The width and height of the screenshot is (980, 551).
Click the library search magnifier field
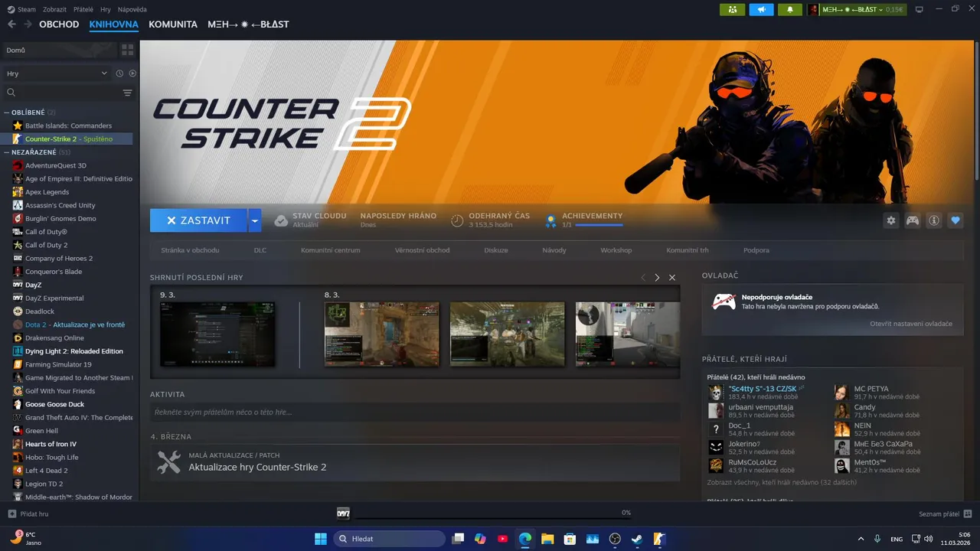coord(61,93)
